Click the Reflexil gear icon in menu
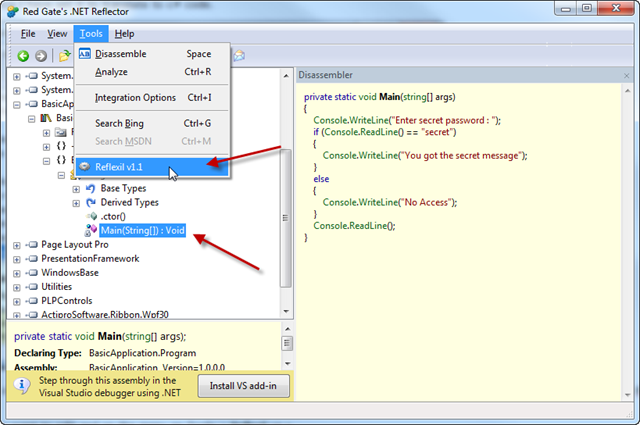The height and width of the screenshot is (425, 640). click(84, 167)
